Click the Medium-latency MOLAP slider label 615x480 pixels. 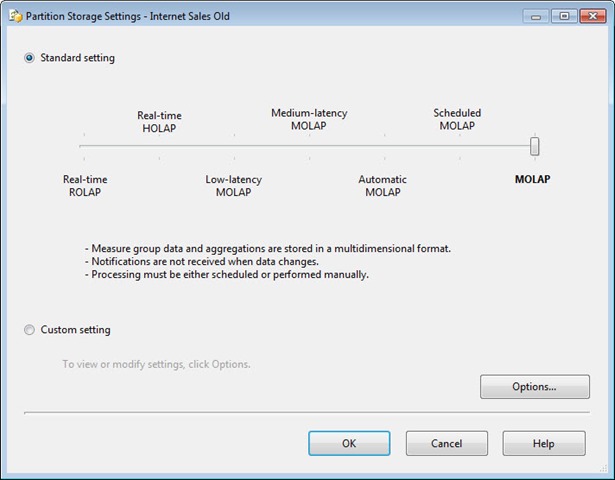coord(309,119)
